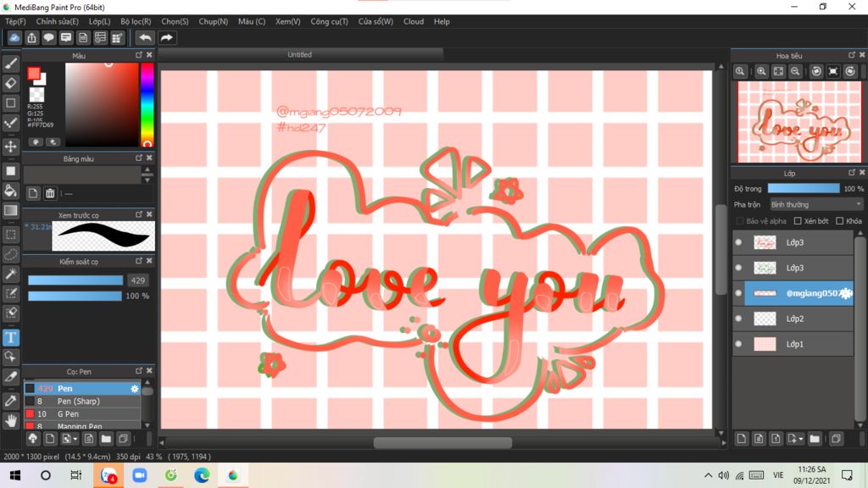Select the rectangular Select tool
This screenshot has width=868, height=488.
point(10,235)
